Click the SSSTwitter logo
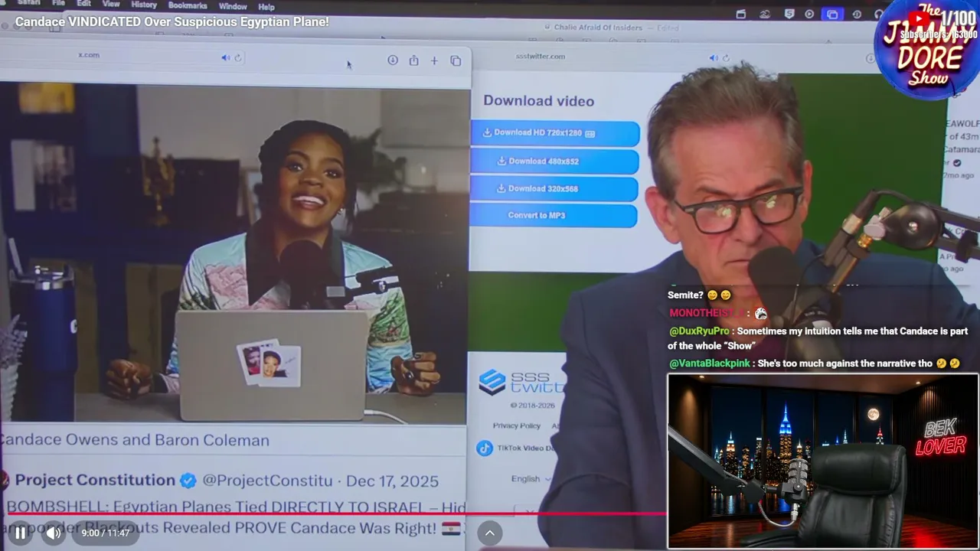The height and width of the screenshot is (551, 980). pyautogui.click(x=522, y=383)
